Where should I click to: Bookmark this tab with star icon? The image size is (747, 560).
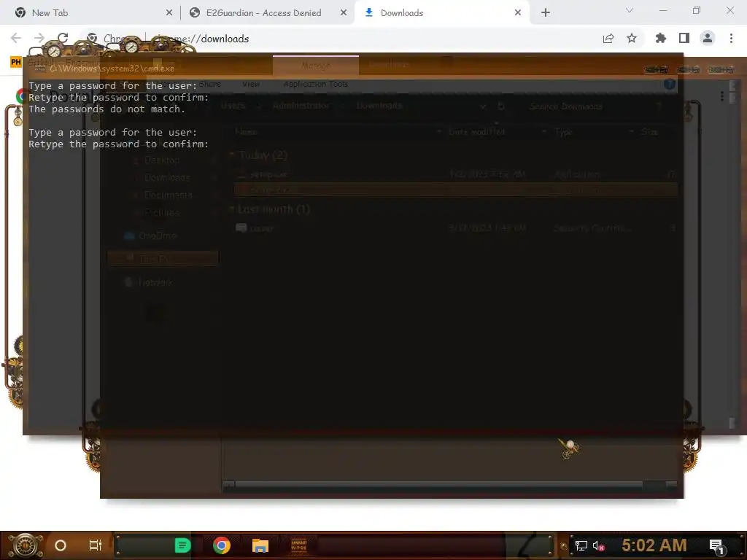632,38
